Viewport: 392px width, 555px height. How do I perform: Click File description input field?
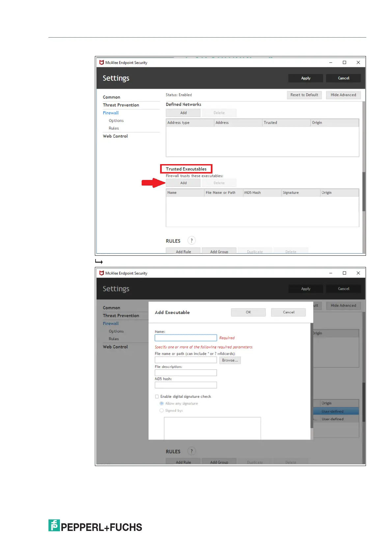tap(186, 373)
